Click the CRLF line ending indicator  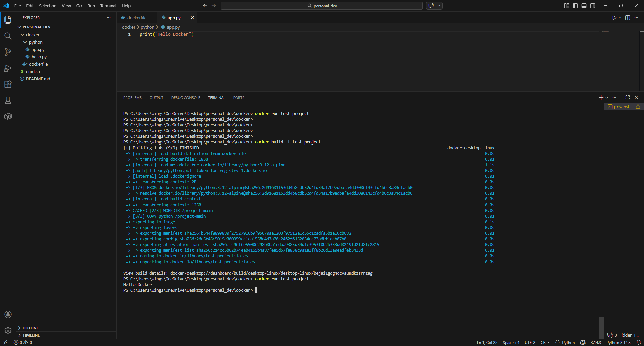(545, 342)
